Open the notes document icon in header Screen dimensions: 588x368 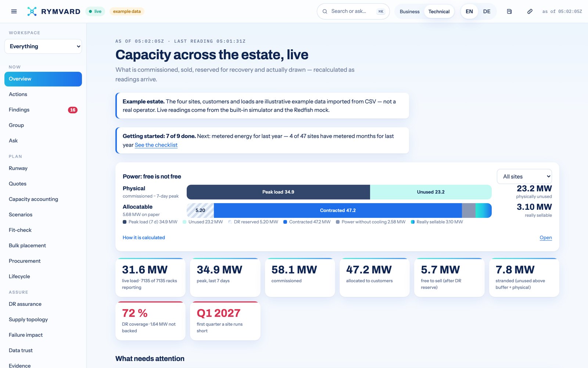click(509, 11)
